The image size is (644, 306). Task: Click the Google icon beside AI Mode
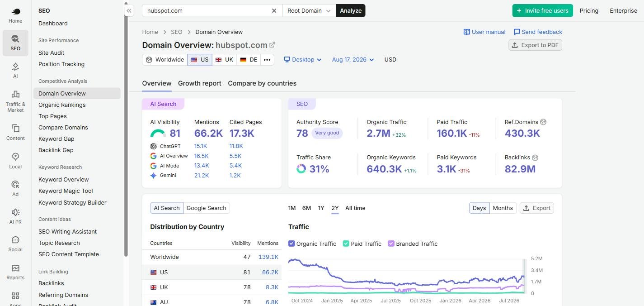(x=154, y=166)
